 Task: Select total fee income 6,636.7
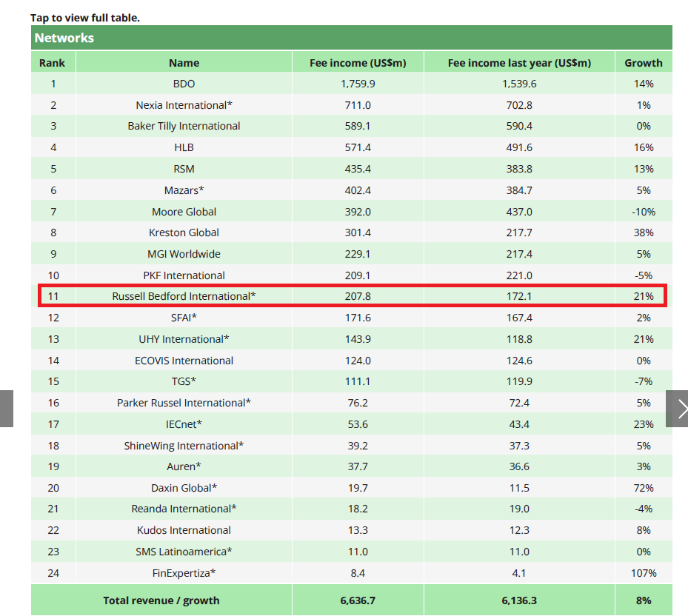click(358, 600)
